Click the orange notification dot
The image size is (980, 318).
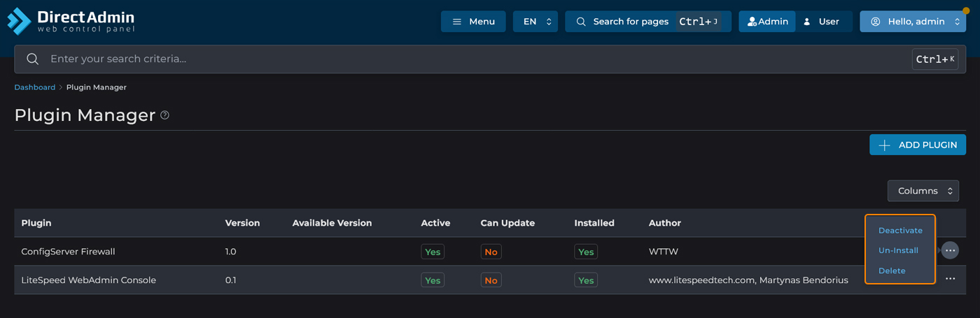click(x=966, y=11)
